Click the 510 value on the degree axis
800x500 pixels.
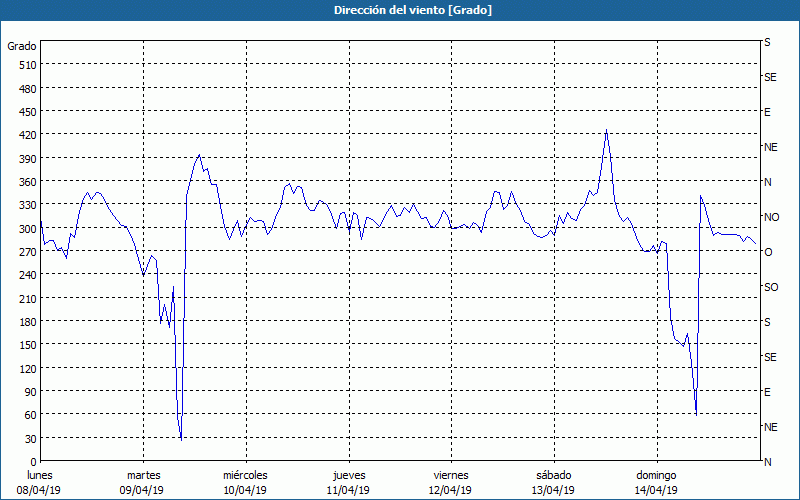point(28,65)
